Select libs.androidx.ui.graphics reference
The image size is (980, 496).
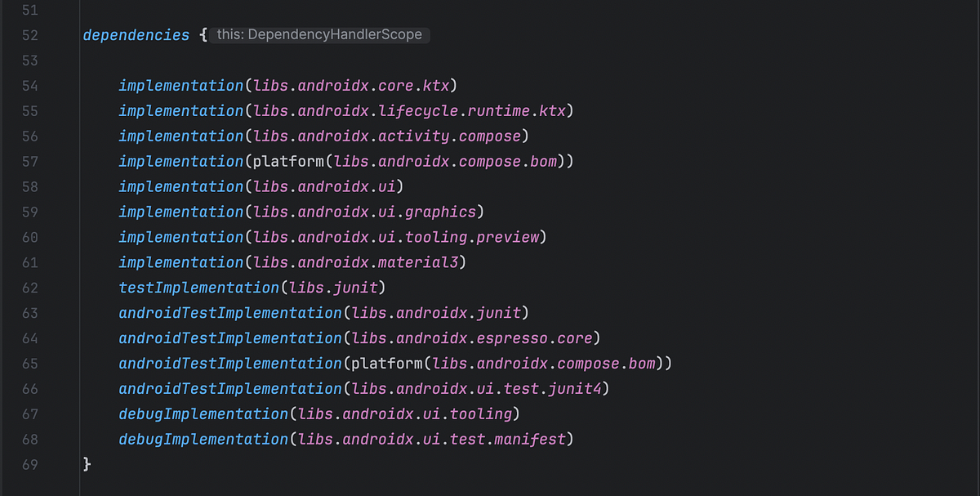pyautogui.click(x=367, y=212)
